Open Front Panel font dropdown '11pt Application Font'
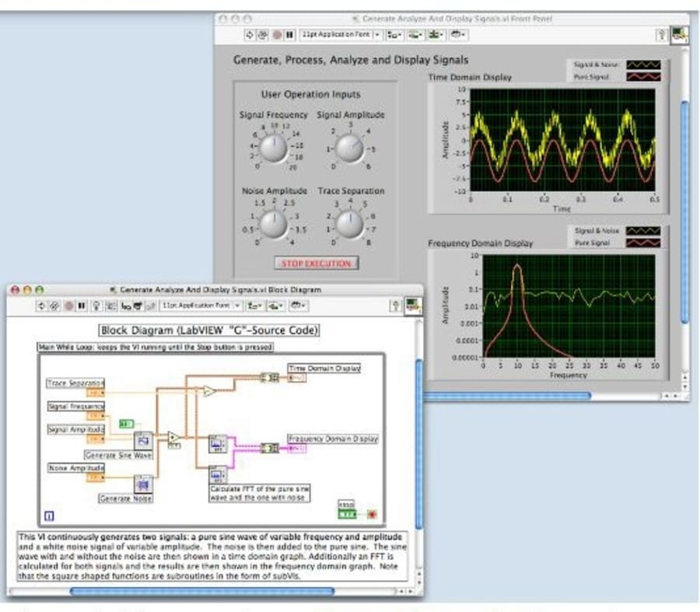This screenshot has width=700, height=612. pos(340,34)
